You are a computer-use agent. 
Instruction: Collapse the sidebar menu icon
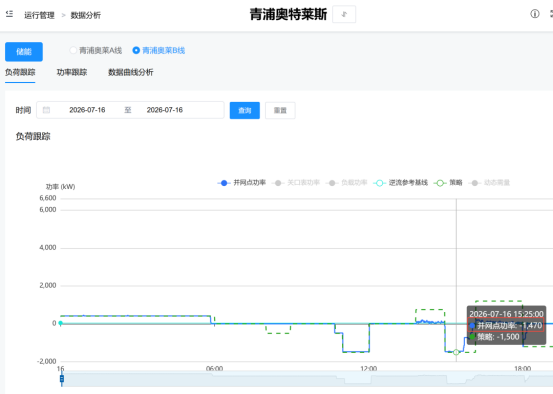click(x=10, y=14)
